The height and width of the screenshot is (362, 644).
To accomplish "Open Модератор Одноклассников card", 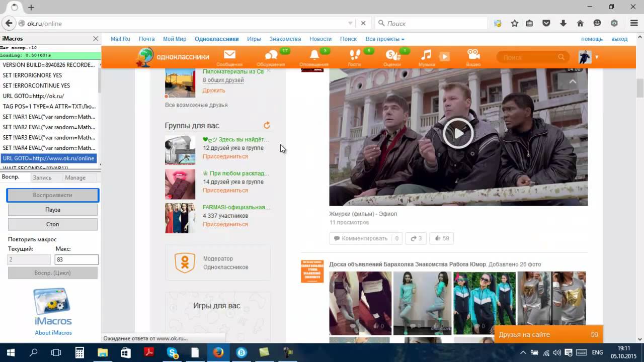I will pyautogui.click(x=218, y=263).
